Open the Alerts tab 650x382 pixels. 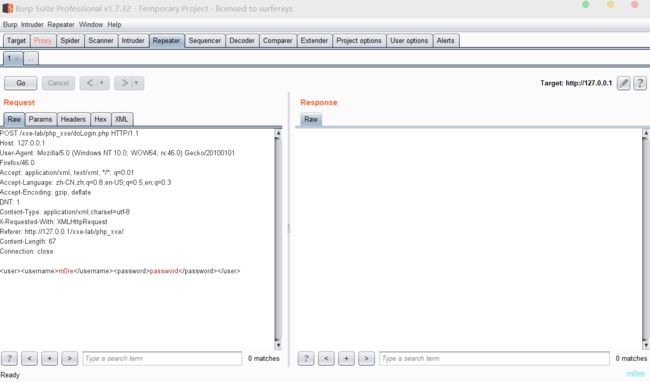446,41
